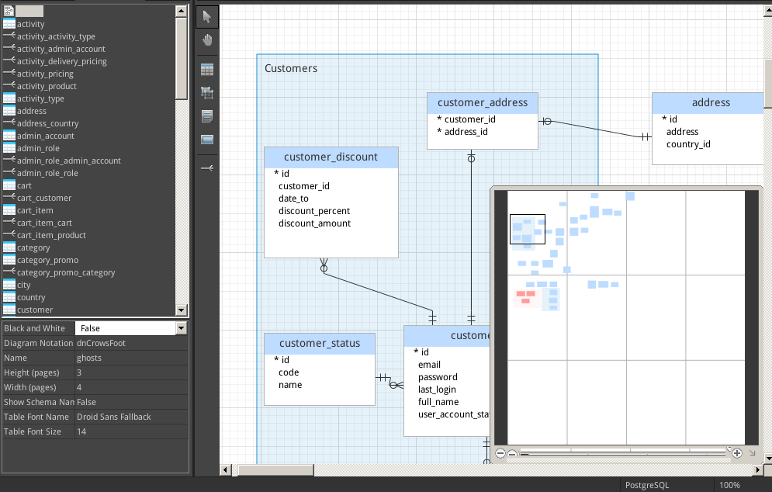The width and height of the screenshot is (772, 492).
Task: Pick the overlapping grouped-tables tool icon
Action: (207, 93)
